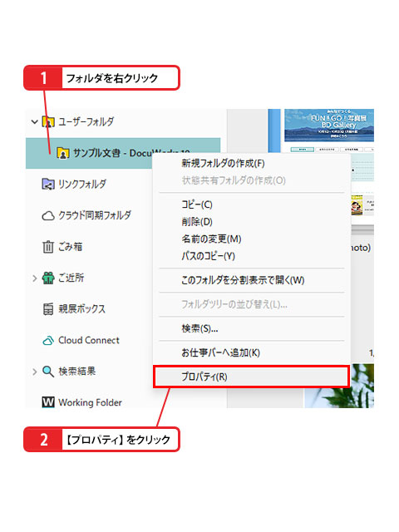Collapse the ユーザーフォルダ tree node

pos(34,121)
